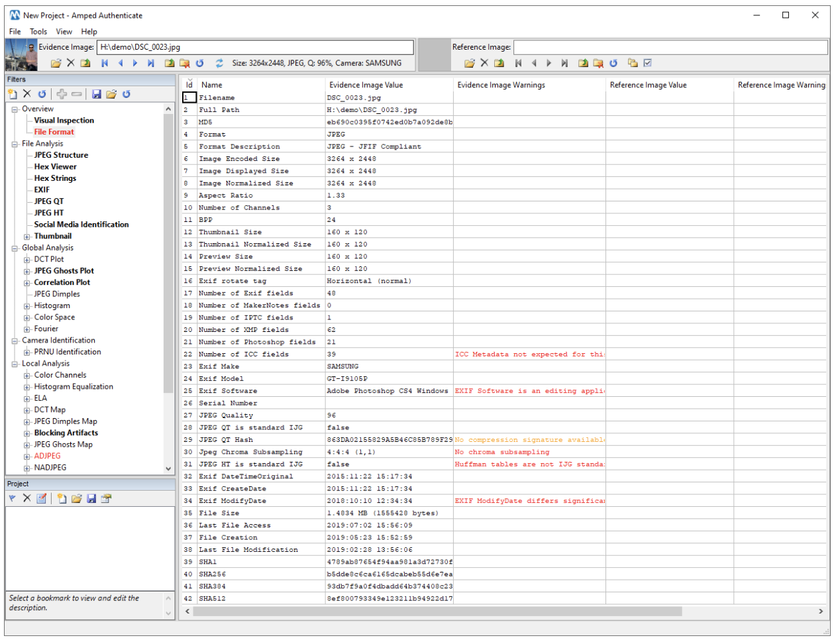Select the EXIF filter

[42, 190]
